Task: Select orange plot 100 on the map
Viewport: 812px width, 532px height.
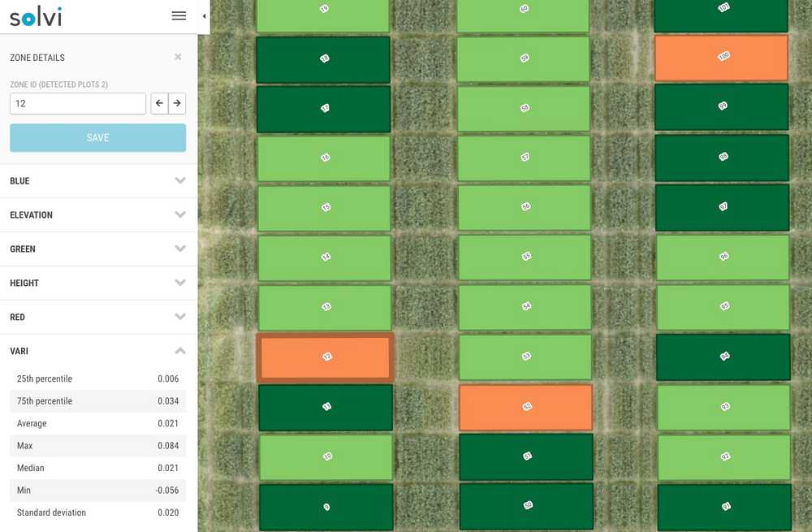Action: [x=721, y=58]
